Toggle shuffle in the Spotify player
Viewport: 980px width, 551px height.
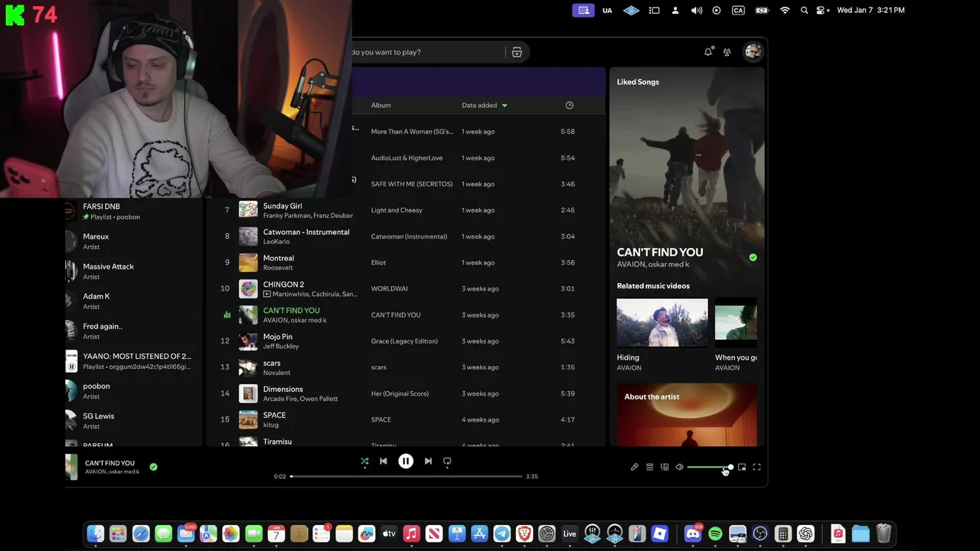pyautogui.click(x=364, y=461)
